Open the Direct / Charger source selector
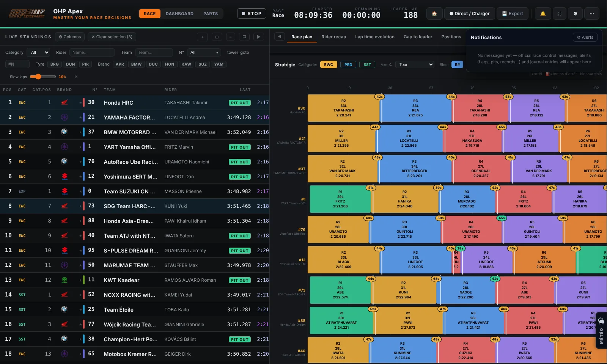The image size is (607, 364). click(x=470, y=14)
